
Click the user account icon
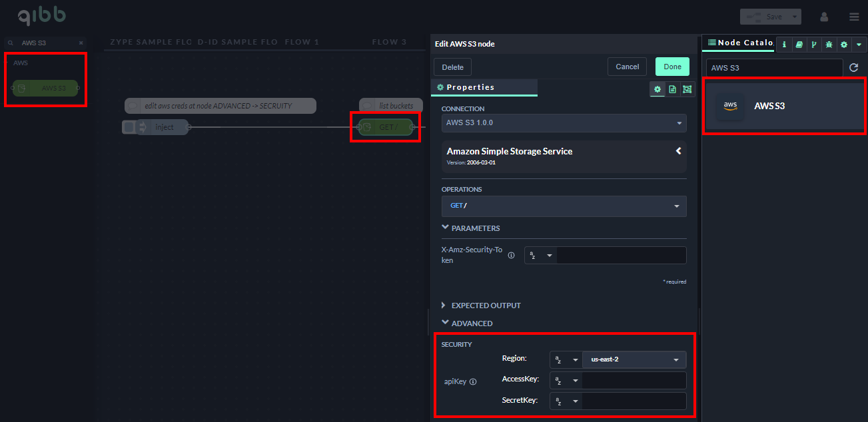pos(824,17)
